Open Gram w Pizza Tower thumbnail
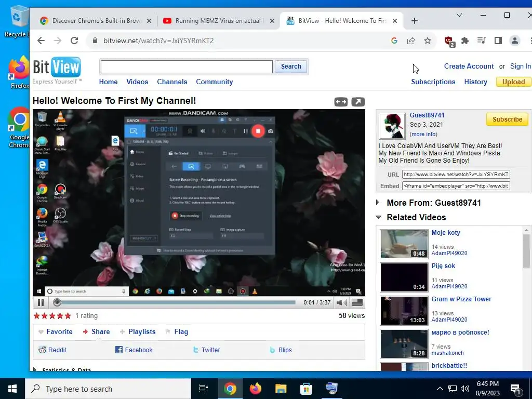 [404, 311]
